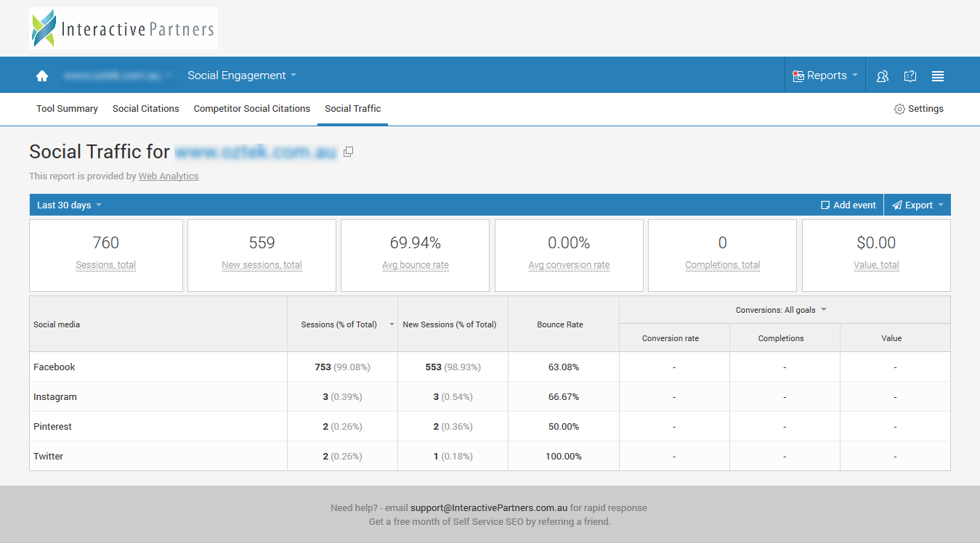Click Add event note button

pos(848,205)
